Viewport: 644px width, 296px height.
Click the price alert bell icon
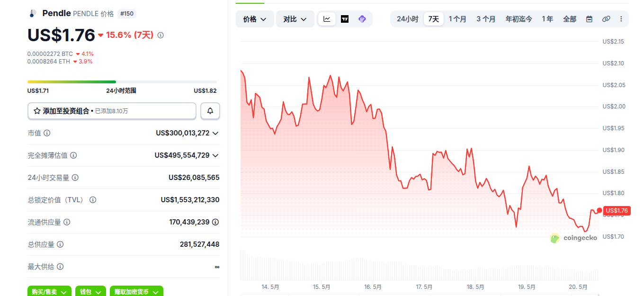[x=210, y=111]
